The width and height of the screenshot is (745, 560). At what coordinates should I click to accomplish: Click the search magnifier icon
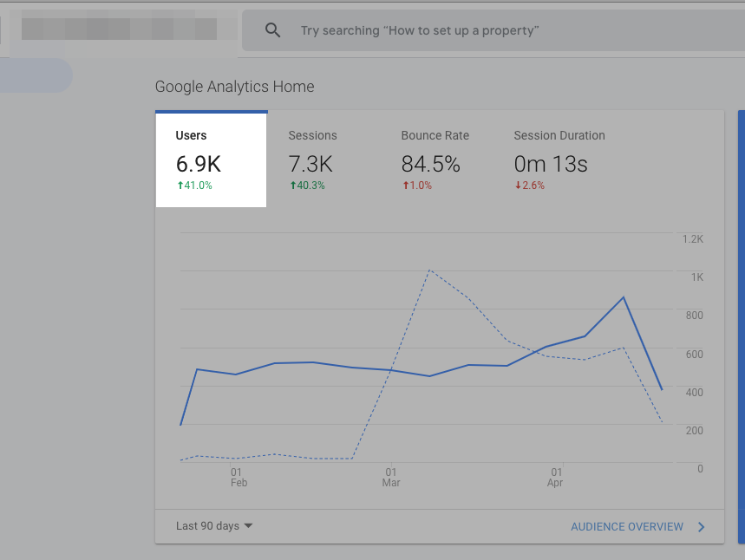(272, 30)
